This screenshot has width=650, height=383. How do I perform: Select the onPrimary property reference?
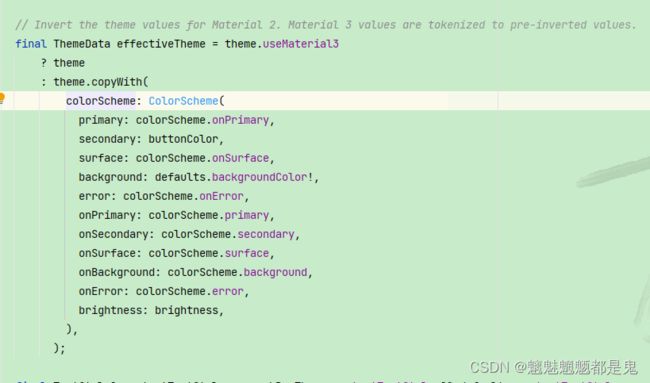240,120
